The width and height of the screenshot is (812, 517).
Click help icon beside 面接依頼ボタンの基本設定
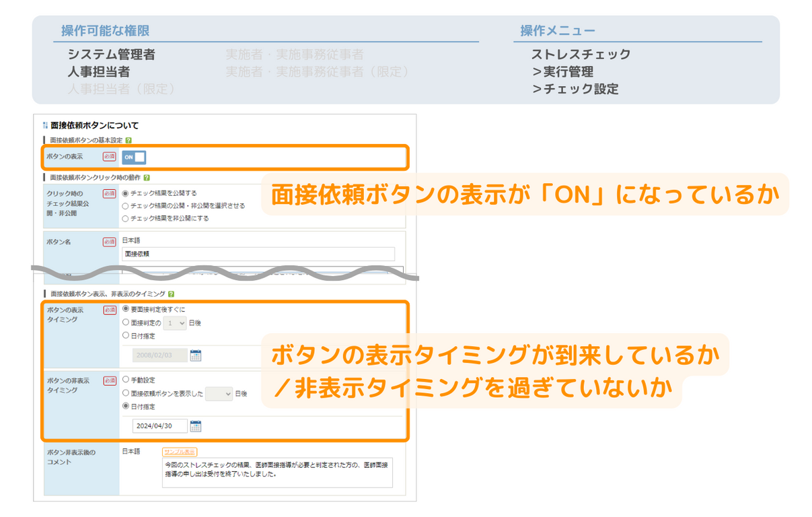(x=128, y=141)
